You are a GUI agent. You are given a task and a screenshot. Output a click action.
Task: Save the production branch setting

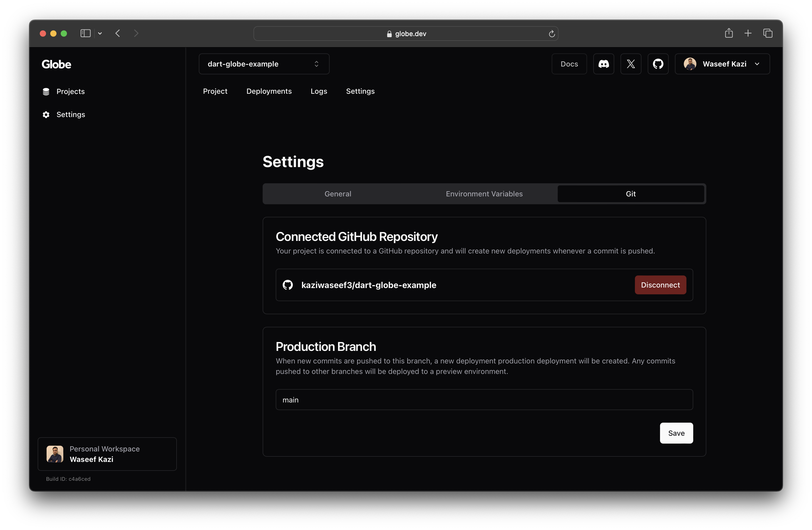coord(676,433)
